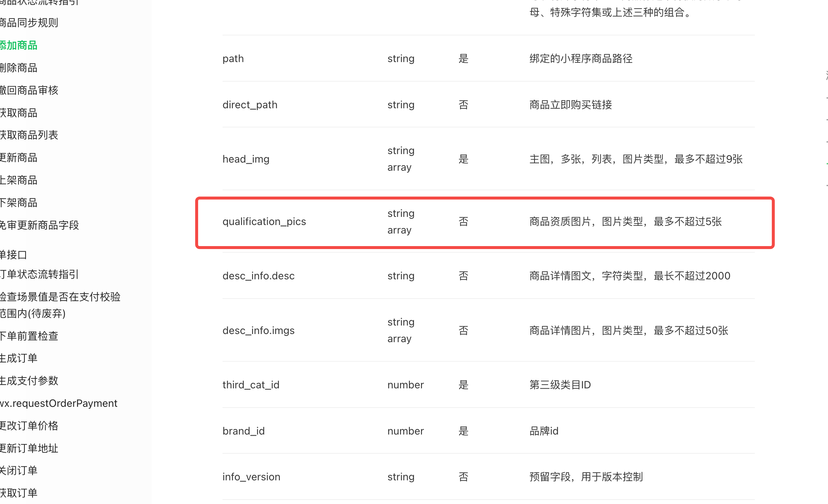The image size is (828, 504).
Task: Open 更新订单地址 sidebar link
Action: point(29,449)
